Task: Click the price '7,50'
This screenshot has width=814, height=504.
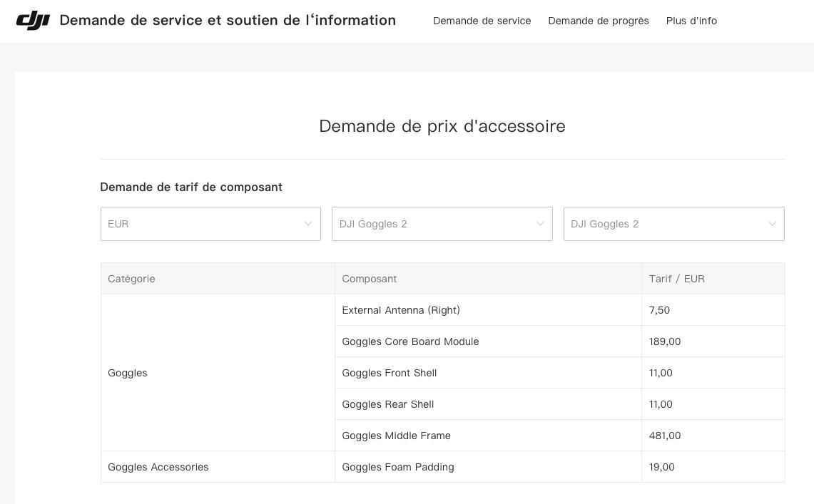Action: point(659,310)
